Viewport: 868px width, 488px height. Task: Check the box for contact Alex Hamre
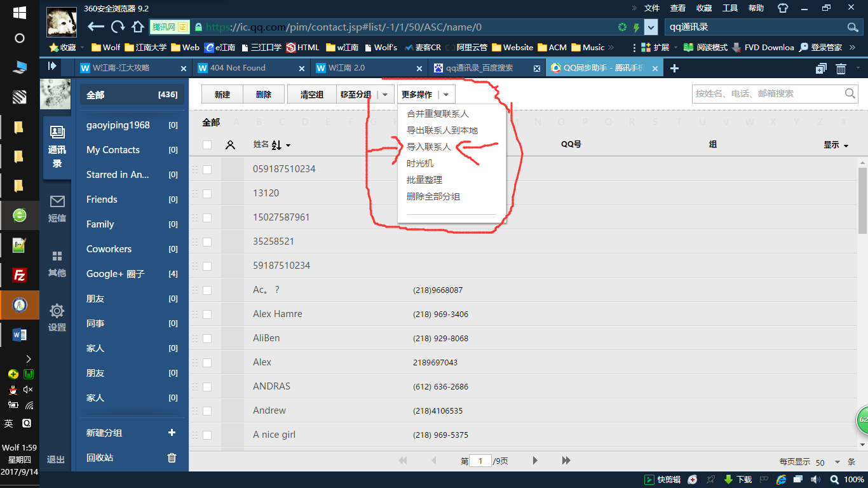207,314
